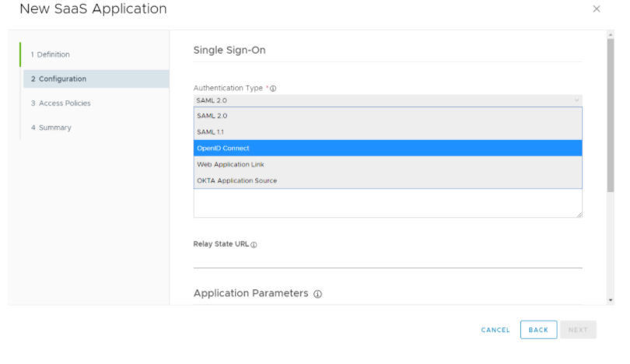Click the text area below the dropdown list
The image size is (630, 364).
point(388,203)
